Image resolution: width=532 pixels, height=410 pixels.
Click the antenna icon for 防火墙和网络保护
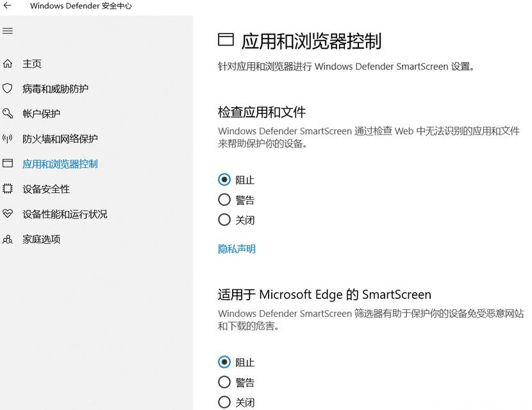point(8,138)
